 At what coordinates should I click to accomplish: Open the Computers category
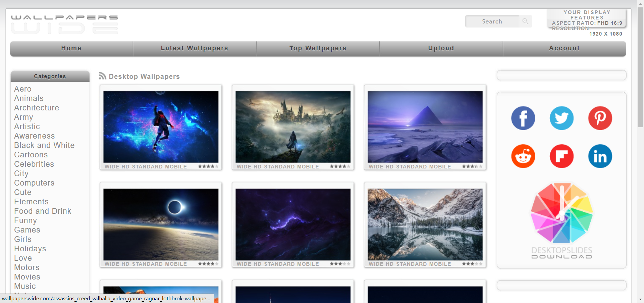[x=34, y=183]
